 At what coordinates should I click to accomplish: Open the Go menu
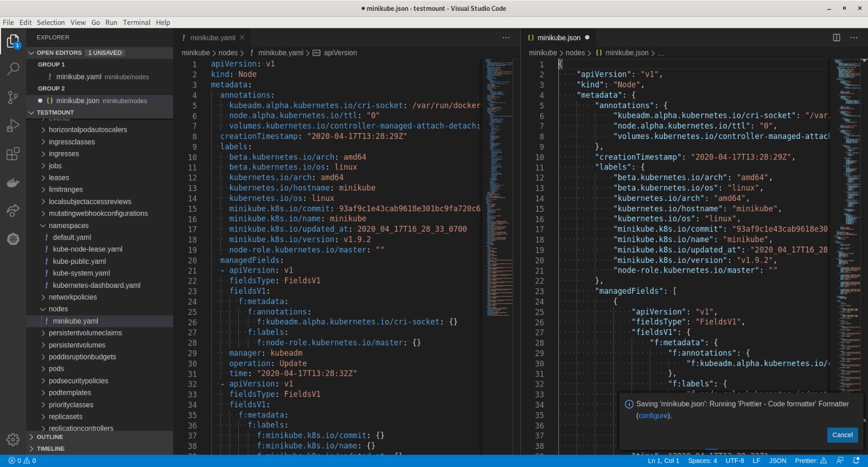(x=95, y=22)
